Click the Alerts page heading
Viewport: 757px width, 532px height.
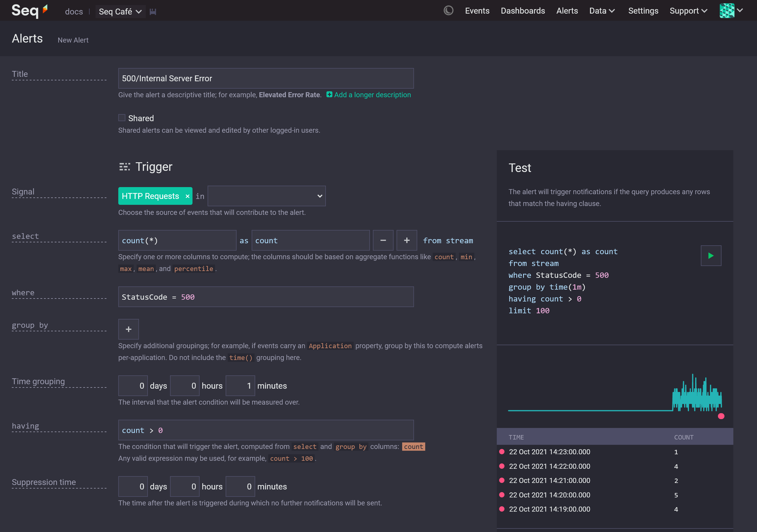(x=28, y=38)
